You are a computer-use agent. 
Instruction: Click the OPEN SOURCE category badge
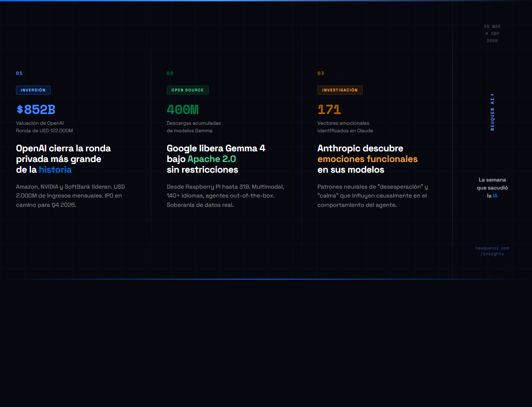(188, 90)
